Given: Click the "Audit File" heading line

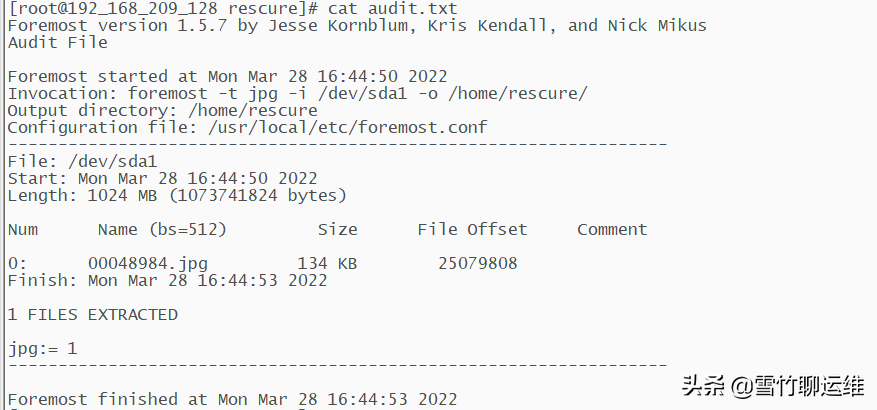Looking at the screenshot, I should pos(57,43).
